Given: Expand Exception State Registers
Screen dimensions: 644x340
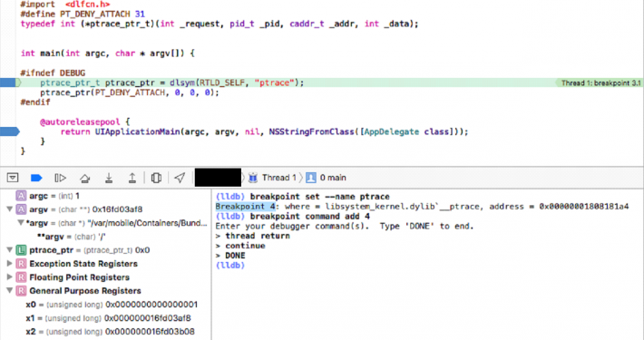Looking at the screenshot, I should click(x=9, y=263).
